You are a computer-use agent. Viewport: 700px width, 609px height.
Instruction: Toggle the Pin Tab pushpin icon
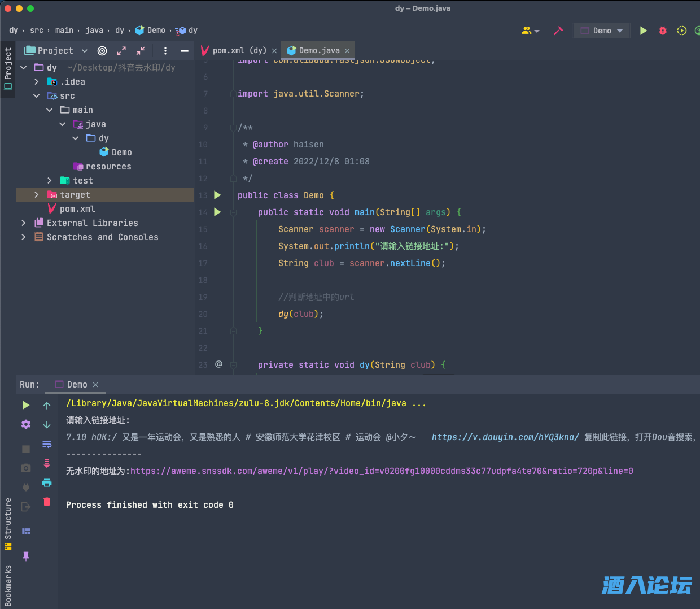click(26, 556)
